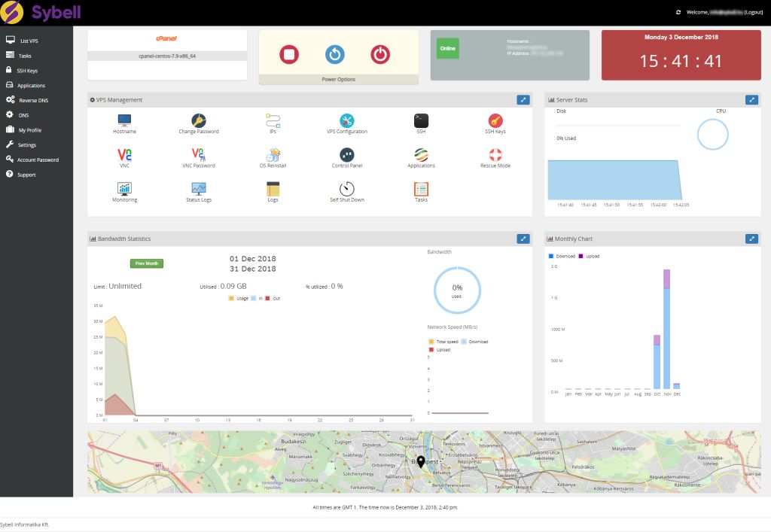The width and height of the screenshot is (771, 532).
Task: Toggle the Usage legend in bandwidth chart
Action: point(237,299)
